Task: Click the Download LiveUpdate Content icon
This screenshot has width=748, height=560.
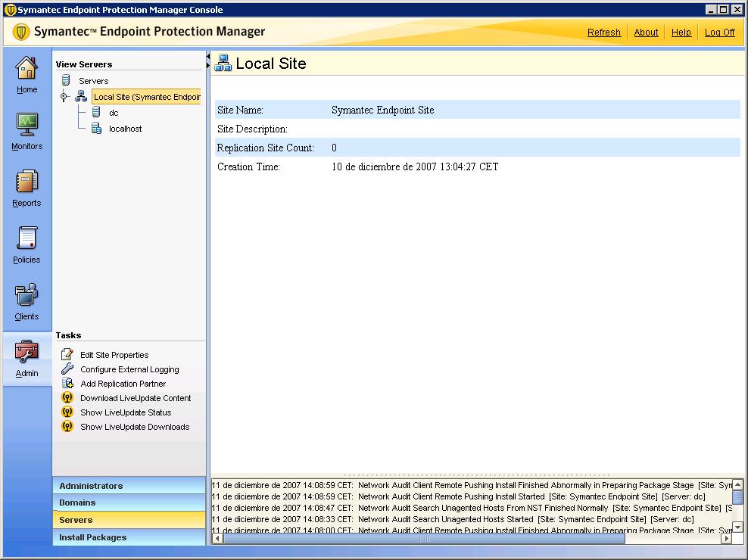Action: [67, 398]
